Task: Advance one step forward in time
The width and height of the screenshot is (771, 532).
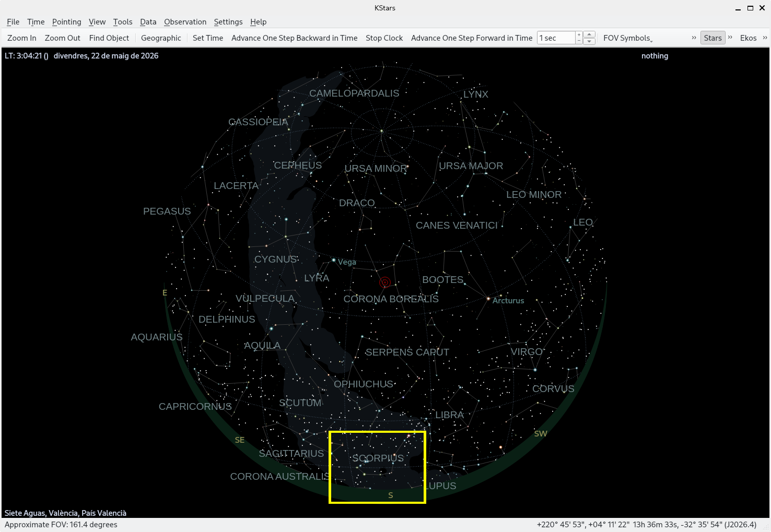Action: pyautogui.click(x=472, y=38)
